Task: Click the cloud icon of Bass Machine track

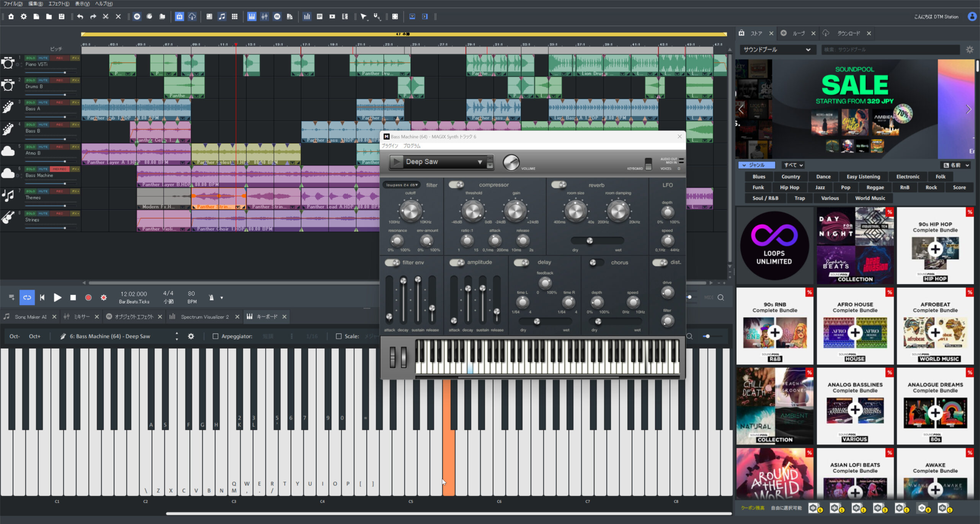Action: 8,173
